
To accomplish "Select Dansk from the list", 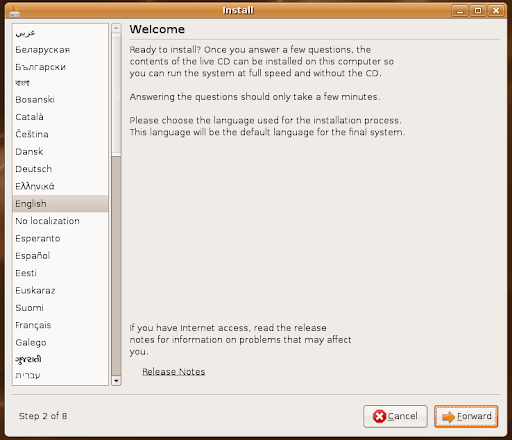I will pyautogui.click(x=60, y=152).
